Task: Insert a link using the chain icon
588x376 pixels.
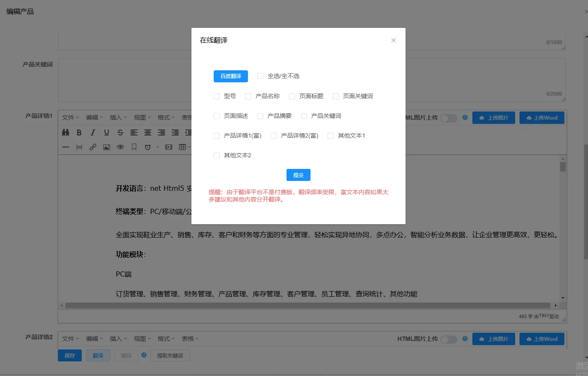Action: coord(93,147)
